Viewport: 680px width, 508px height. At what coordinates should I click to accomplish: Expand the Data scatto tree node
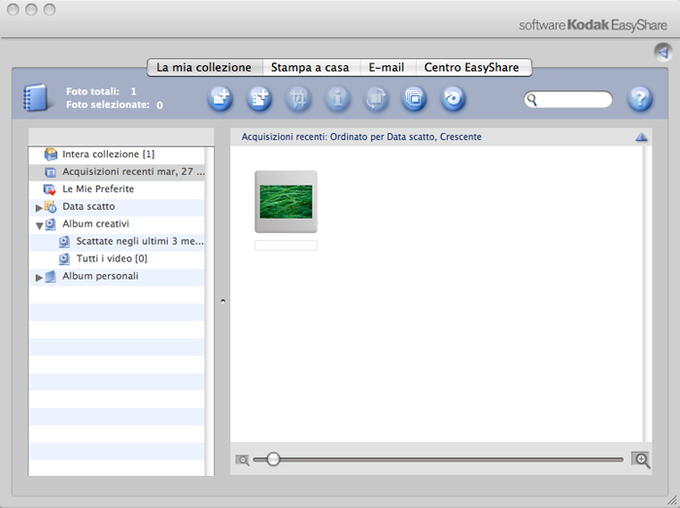39,208
